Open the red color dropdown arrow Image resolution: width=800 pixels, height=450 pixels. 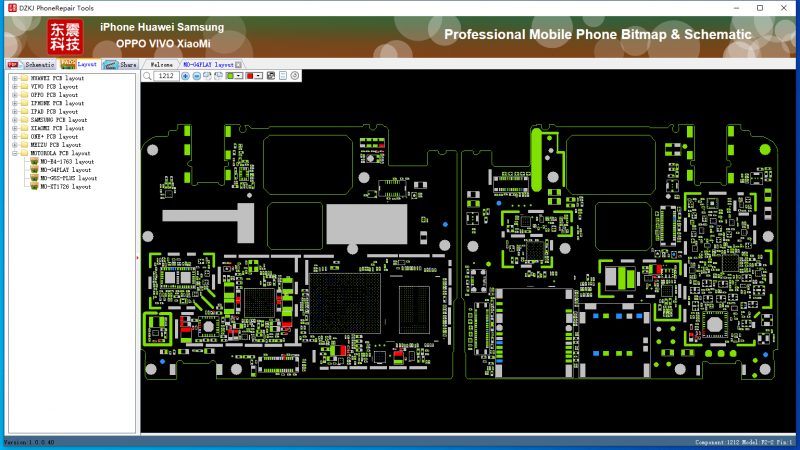tap(259, 76)
